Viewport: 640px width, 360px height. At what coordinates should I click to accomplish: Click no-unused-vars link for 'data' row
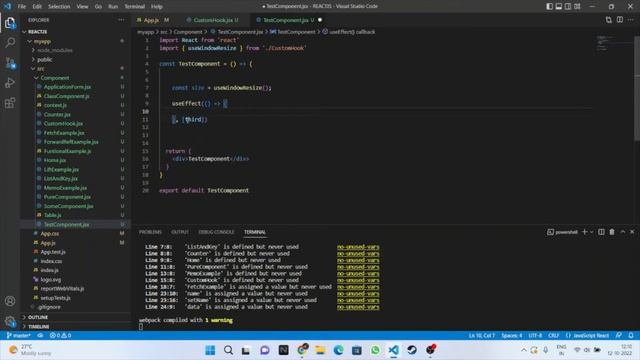click(x=358, y=307)
